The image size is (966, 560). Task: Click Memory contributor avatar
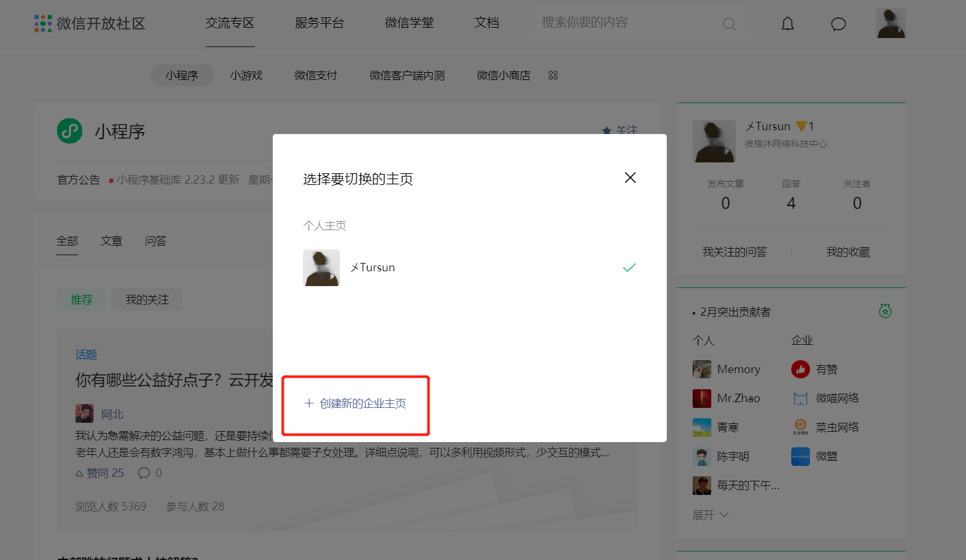pos(702,369)
